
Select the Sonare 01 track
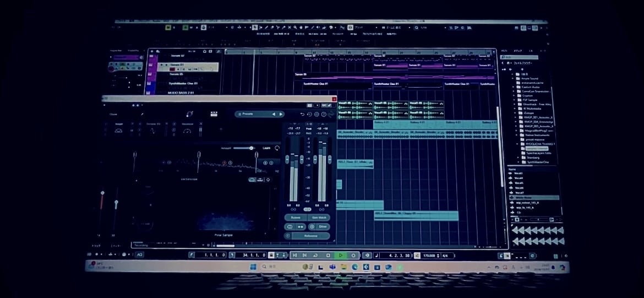[x=188, y=67]
